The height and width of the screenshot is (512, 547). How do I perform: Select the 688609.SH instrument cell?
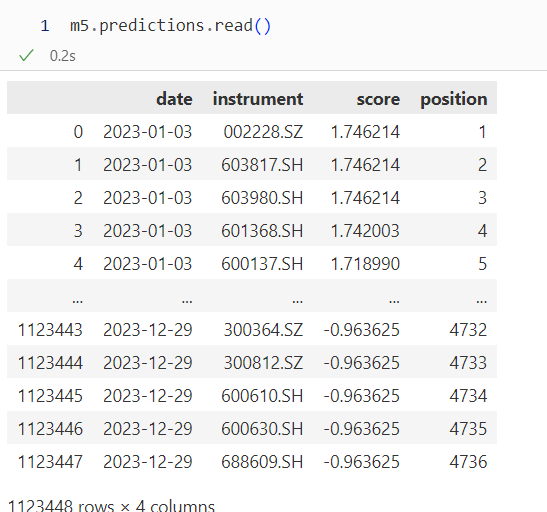click(262, 461)
